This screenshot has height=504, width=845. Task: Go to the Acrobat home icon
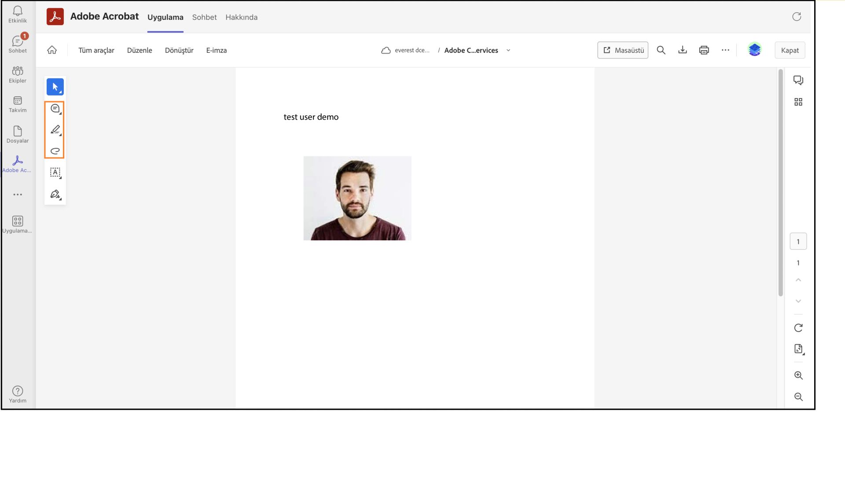point(52,50)
